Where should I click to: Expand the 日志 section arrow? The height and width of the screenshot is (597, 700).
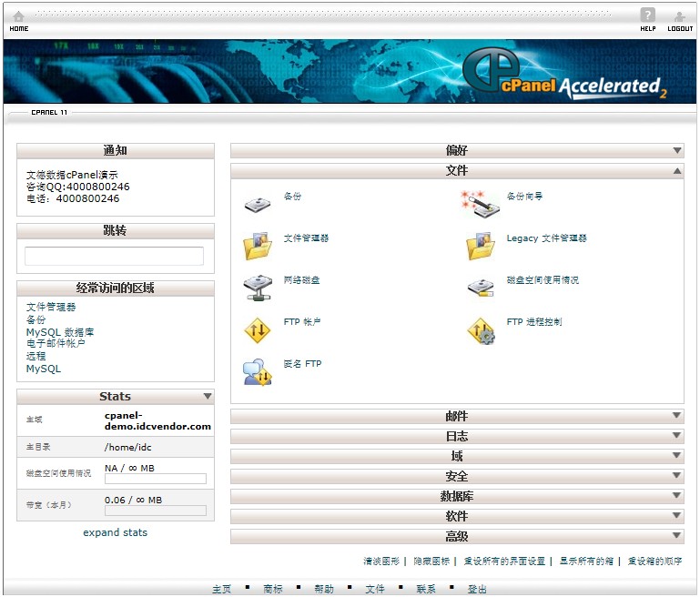(x=677, y=435)
